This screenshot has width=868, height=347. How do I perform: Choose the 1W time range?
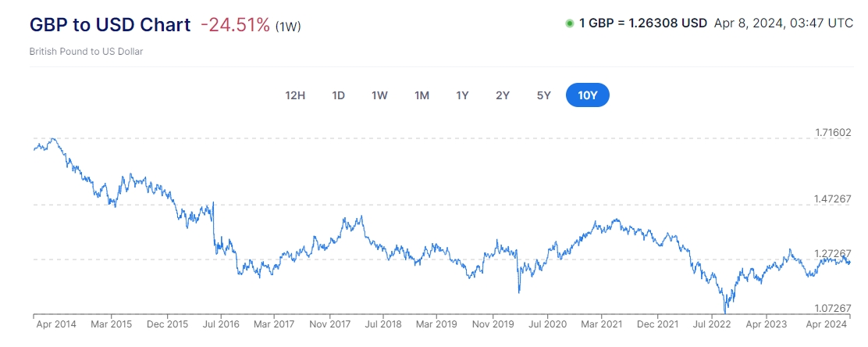click(379, 95)
